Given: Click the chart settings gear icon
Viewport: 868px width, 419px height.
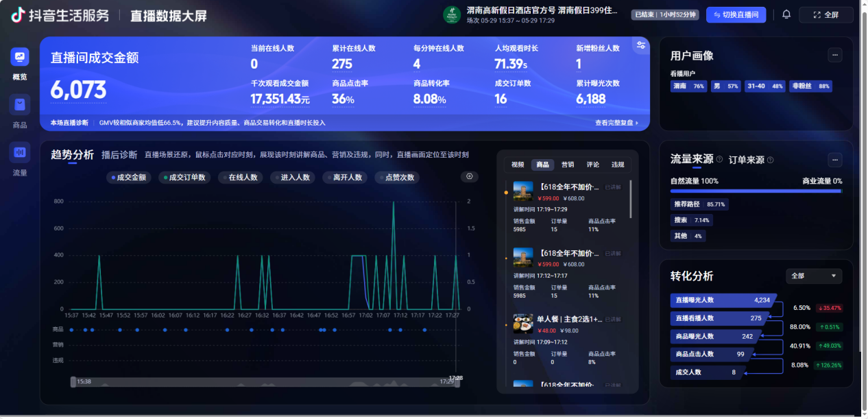Looking at the screenshot, I should tap(470, 176).
